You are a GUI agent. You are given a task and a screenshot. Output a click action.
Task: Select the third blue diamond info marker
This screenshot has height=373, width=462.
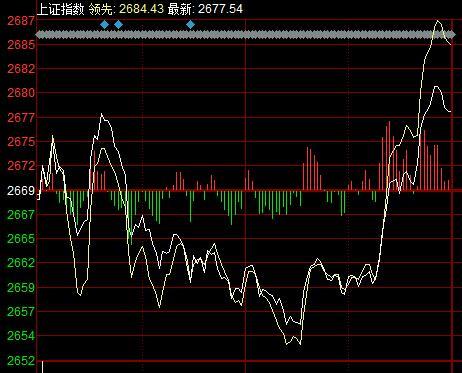pyautogui.click(x=190, y=24)
